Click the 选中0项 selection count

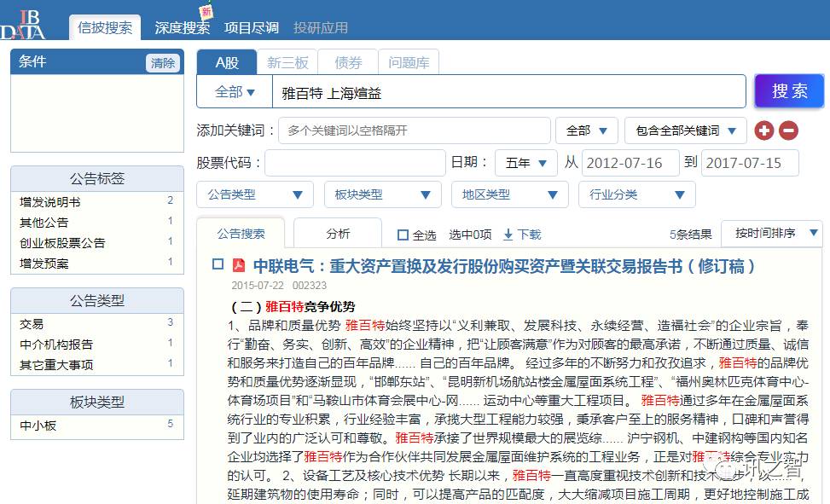470,235
